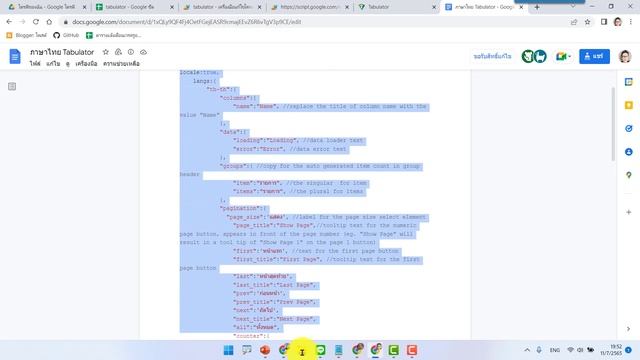
Task: Open the green Camtasia taskbar icon
Action: 393,350
